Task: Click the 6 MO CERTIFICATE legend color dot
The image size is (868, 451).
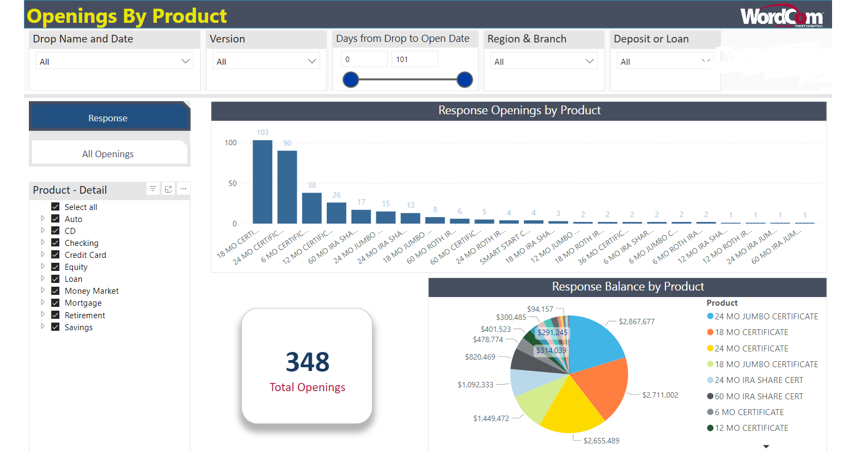Action: coord(710,412)
